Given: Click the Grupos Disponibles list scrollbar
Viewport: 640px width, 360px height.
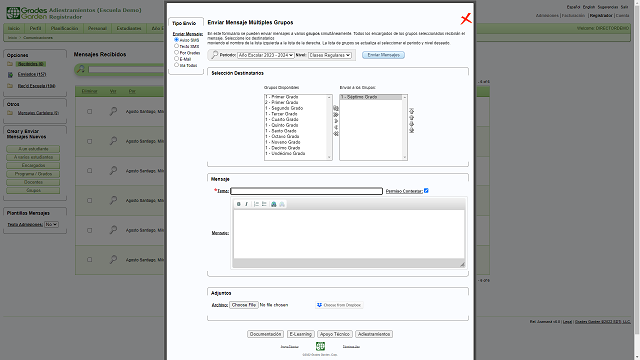Looking at the screenshot, I should click(329, 127).
